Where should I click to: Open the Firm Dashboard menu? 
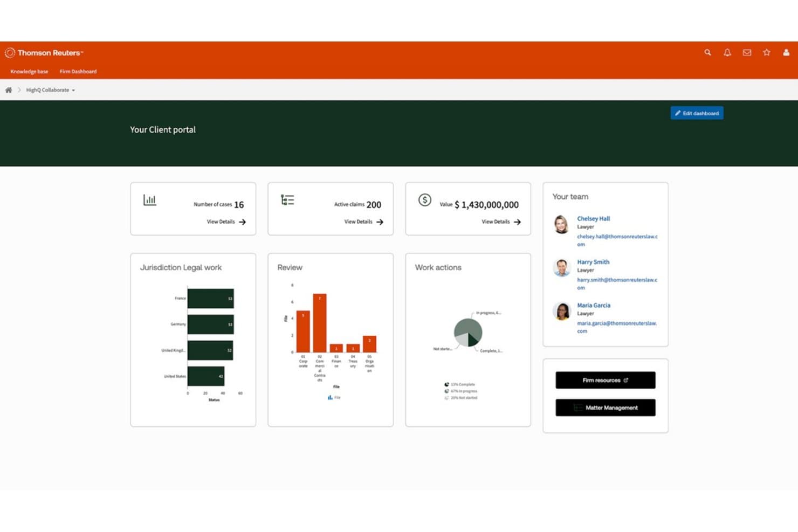click(x=78, y=72)
